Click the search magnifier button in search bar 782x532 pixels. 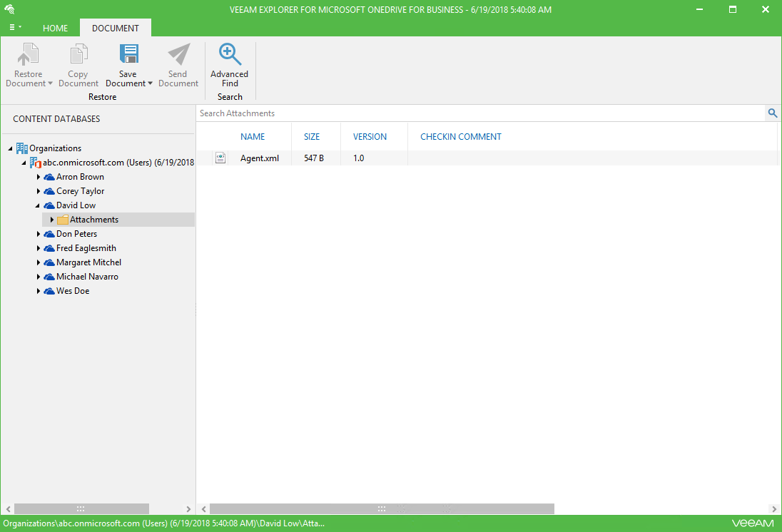pyautogui.click(x=773, y=113)
